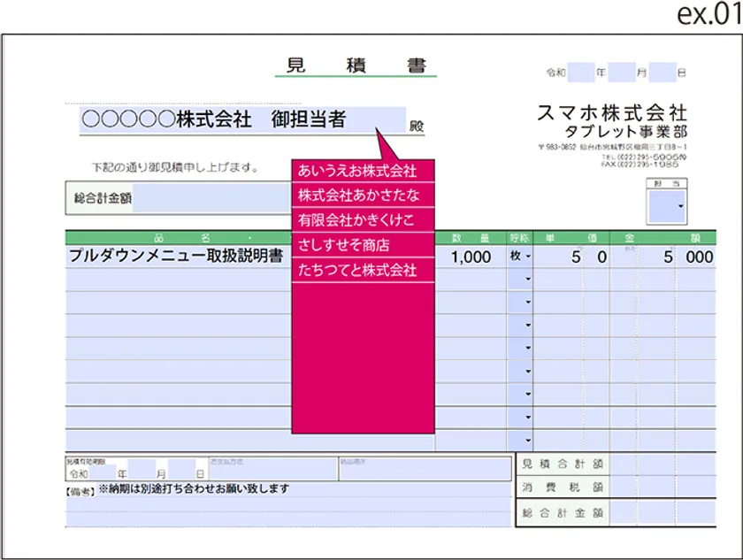Viewport: 743px width, 560px height.
Task: Click the day field before 日 in the top date
Action: tap(662, 73)
